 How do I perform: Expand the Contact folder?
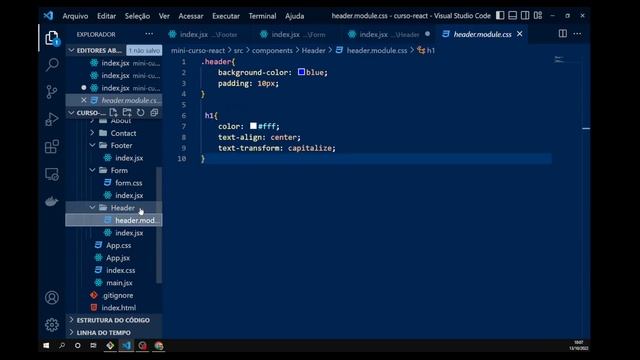click(x=92, y=133)
